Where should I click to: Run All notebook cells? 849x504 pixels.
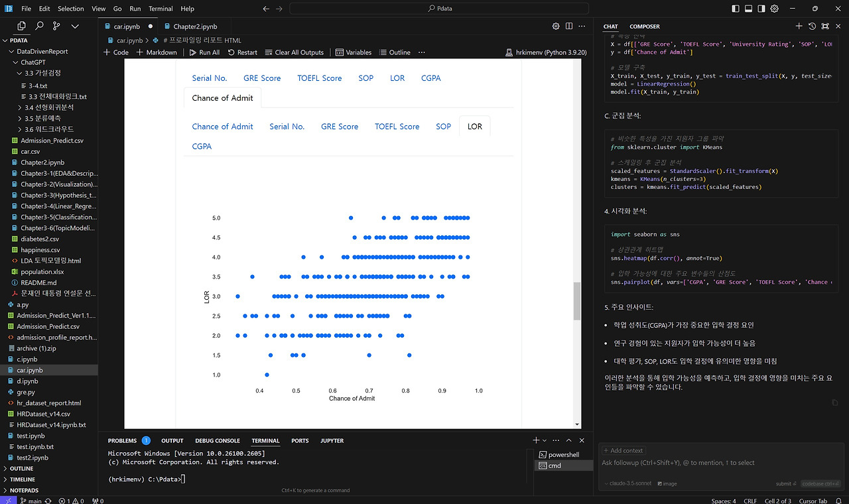click(204, 52)
